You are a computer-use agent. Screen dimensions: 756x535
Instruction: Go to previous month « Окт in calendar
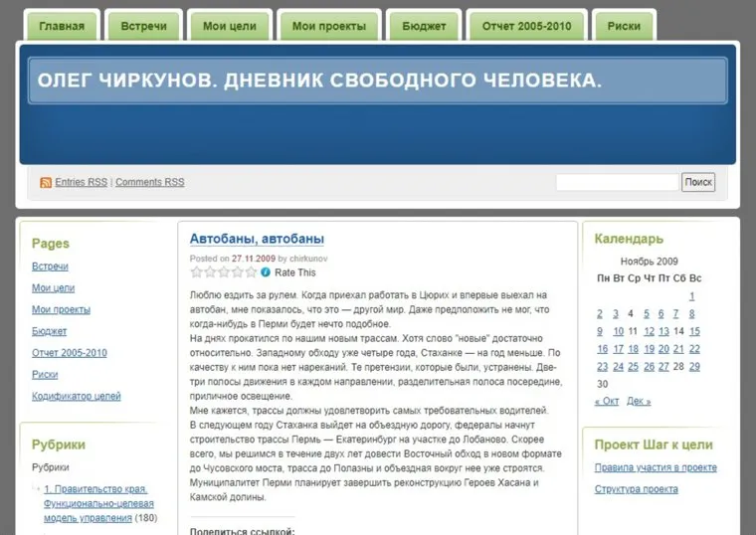(606, 402)
